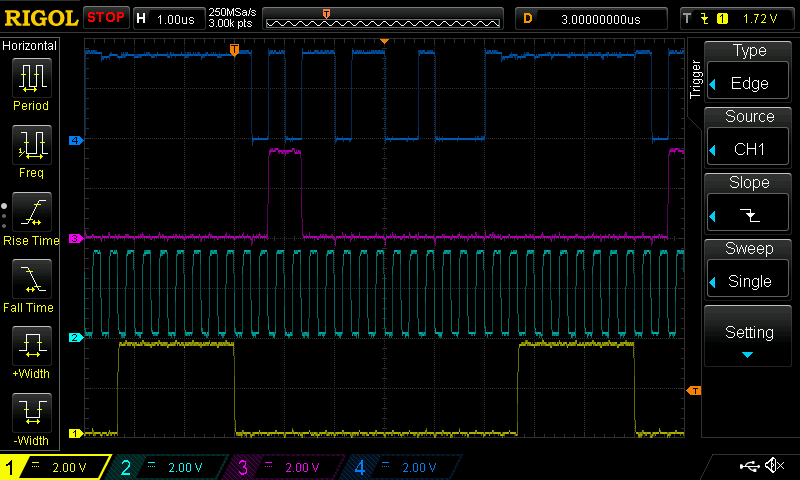800x480 pixels.
Task: Select the Period measurement icon
Action: coord(32,78)
